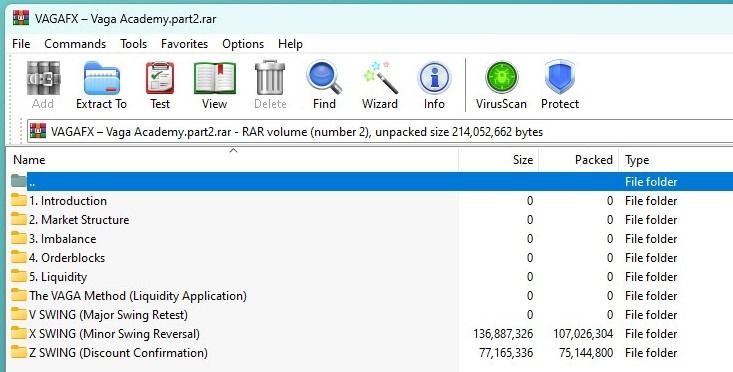This screenshot has width=733, height=372.
Task: Click the WinRAR title bar icon
Action: 21,18
